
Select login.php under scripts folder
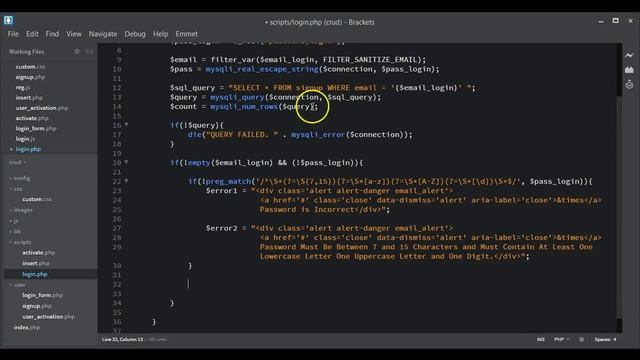click(x=35, y=274)
